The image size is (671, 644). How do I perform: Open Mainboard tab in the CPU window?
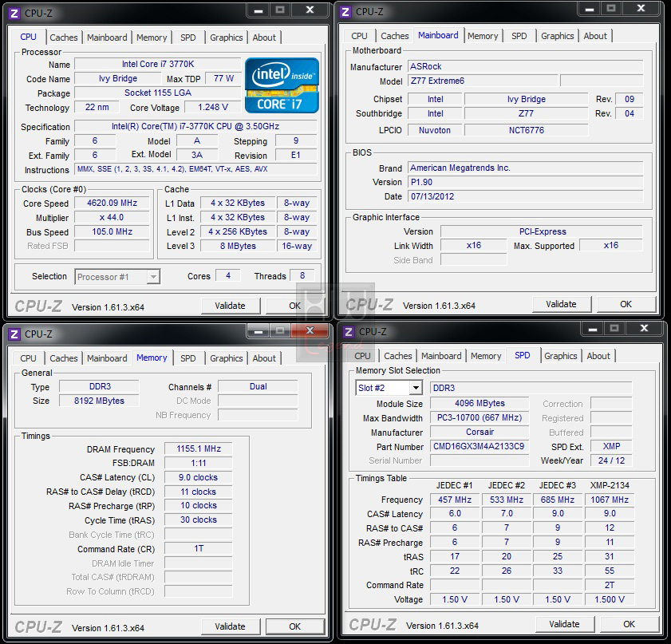107,38
